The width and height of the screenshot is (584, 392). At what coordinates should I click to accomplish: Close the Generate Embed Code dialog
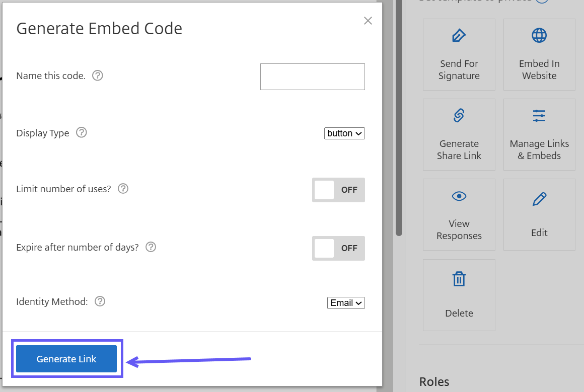(x=368, y=21)
